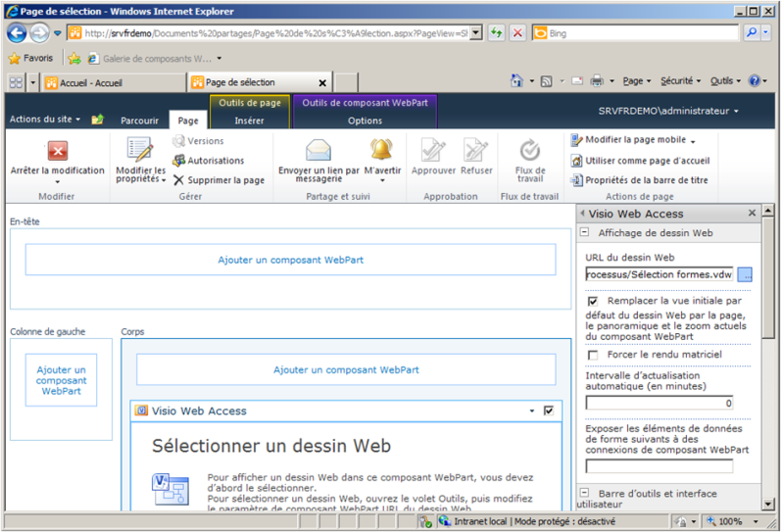
Task: Click the Stop loading red X icon
Action: 518,33
